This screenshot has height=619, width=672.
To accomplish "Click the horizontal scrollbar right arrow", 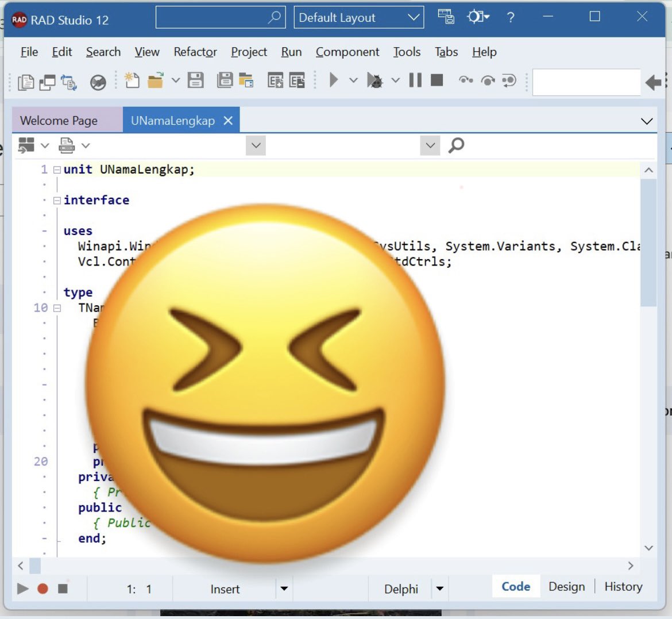I will click(x=631, y=566).
